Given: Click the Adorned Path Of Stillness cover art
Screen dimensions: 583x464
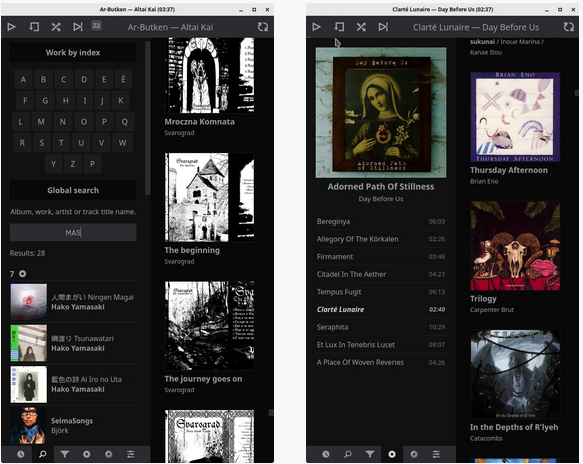Looking at the screenshot, I should pos(381,112).
